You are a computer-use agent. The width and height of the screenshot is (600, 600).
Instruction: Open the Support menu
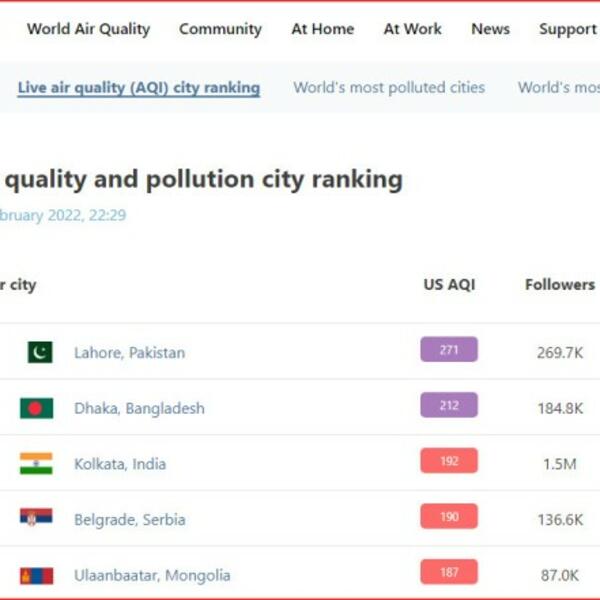(567, 29)
